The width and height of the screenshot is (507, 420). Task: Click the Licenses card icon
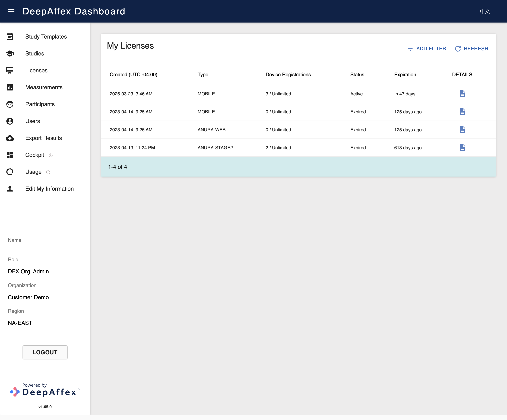[x=10, y=70]
